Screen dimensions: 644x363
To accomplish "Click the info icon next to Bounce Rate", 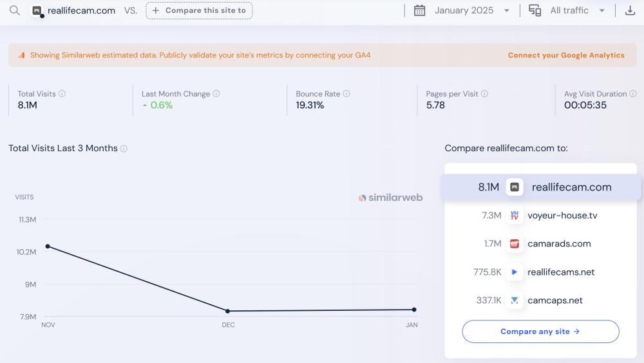I will (x=346, y=94).
